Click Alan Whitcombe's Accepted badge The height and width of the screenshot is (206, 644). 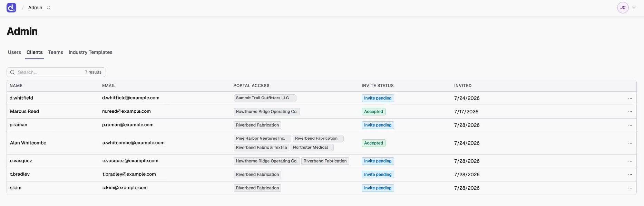pyautogui.click(x=373, y=143)
